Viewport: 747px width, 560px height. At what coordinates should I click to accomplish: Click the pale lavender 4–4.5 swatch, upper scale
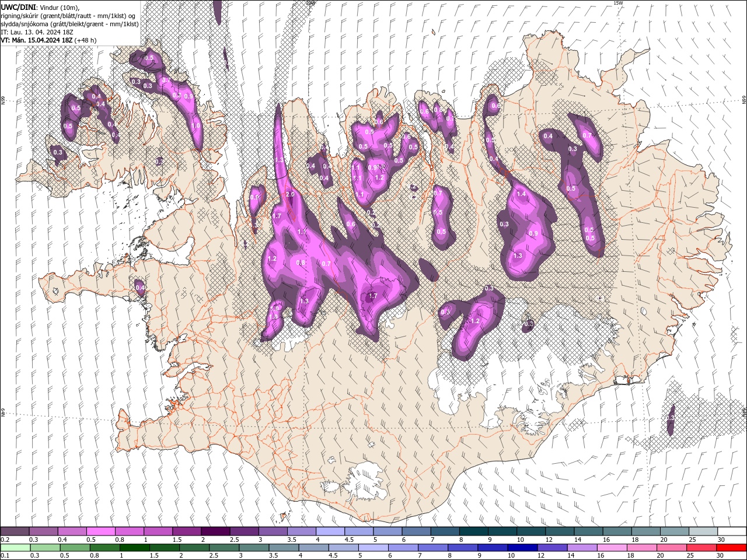click(330, 531)
